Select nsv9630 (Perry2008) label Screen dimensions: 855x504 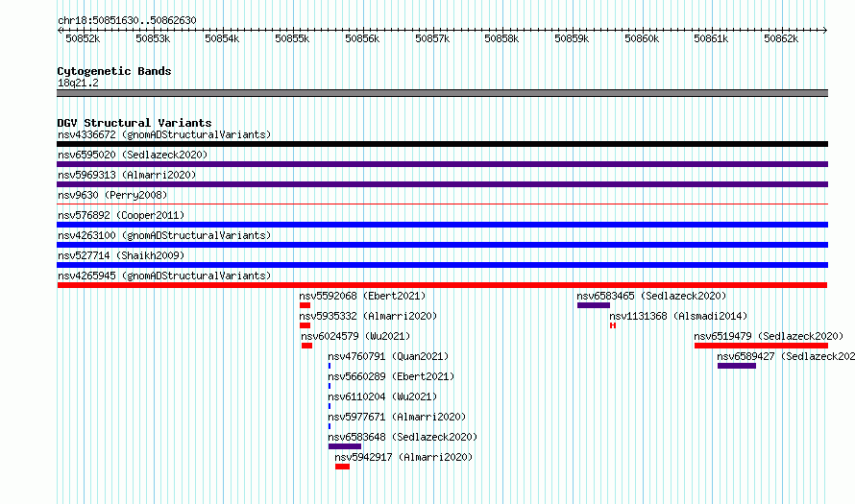tap(112, 195)
